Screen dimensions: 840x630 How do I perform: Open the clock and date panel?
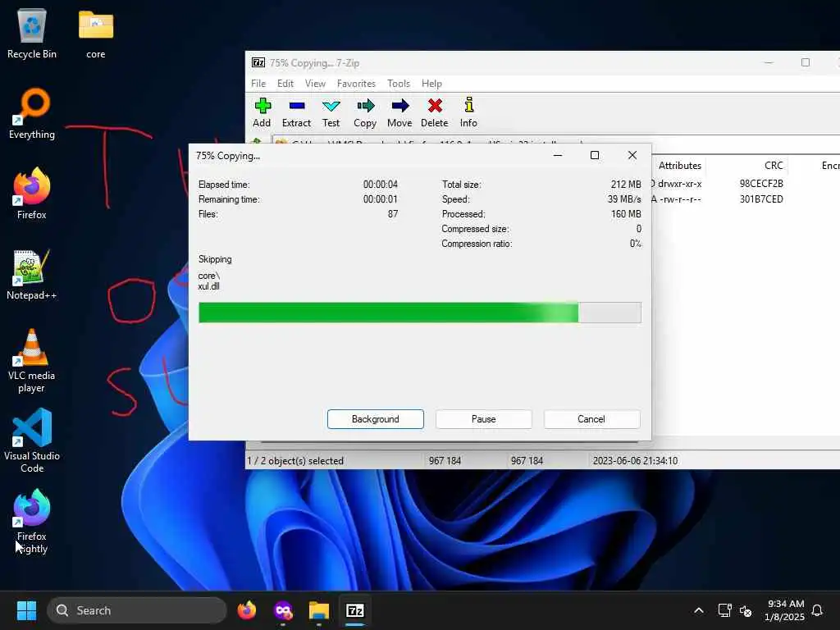[x=785, y=610]
